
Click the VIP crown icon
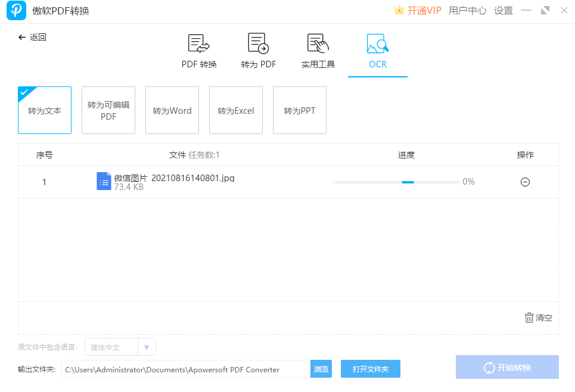(x=399, y=10)
